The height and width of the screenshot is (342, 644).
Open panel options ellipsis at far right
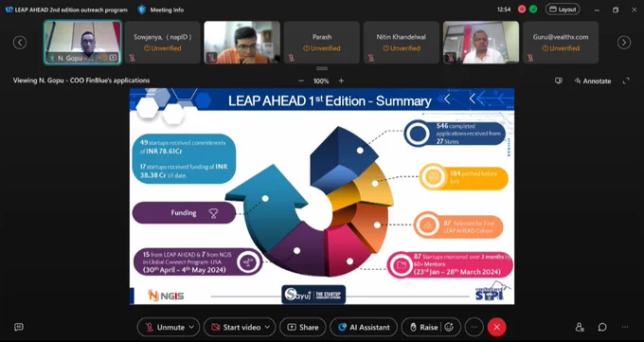click(625, 327)
